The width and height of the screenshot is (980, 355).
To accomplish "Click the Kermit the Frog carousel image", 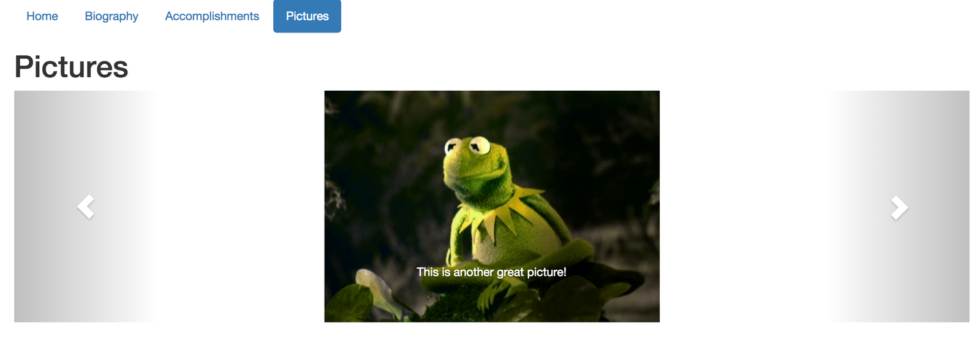I will 492,206.
